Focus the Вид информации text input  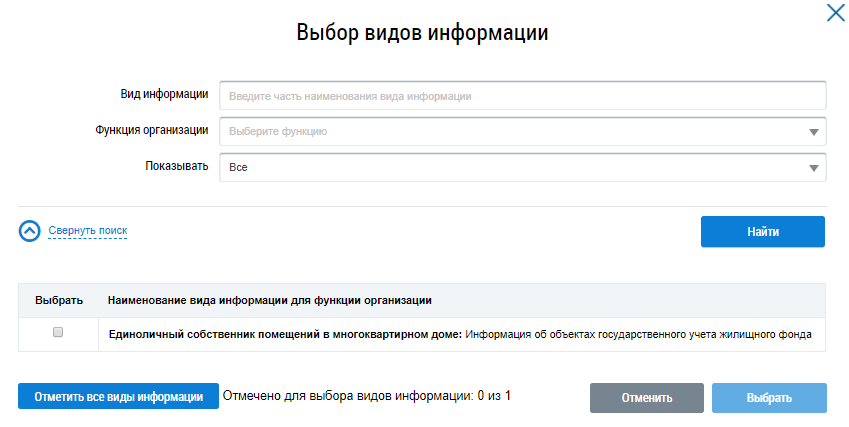coord(523,96)
